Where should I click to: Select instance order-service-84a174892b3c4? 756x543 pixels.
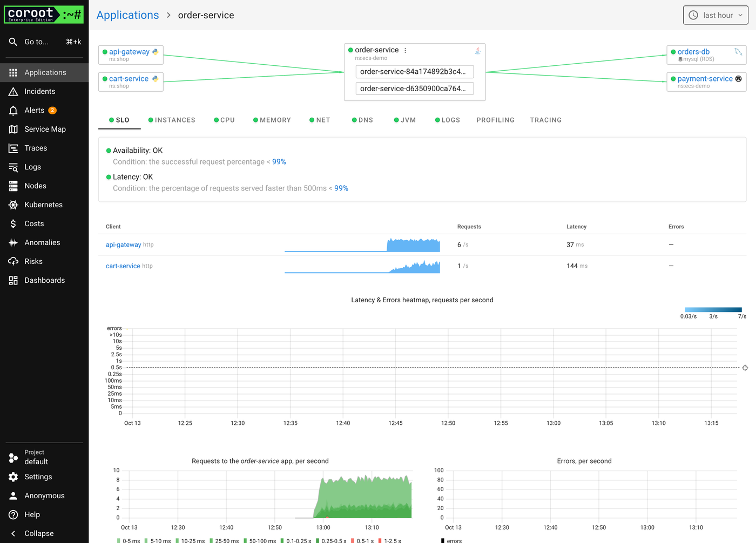click(415, 72)
